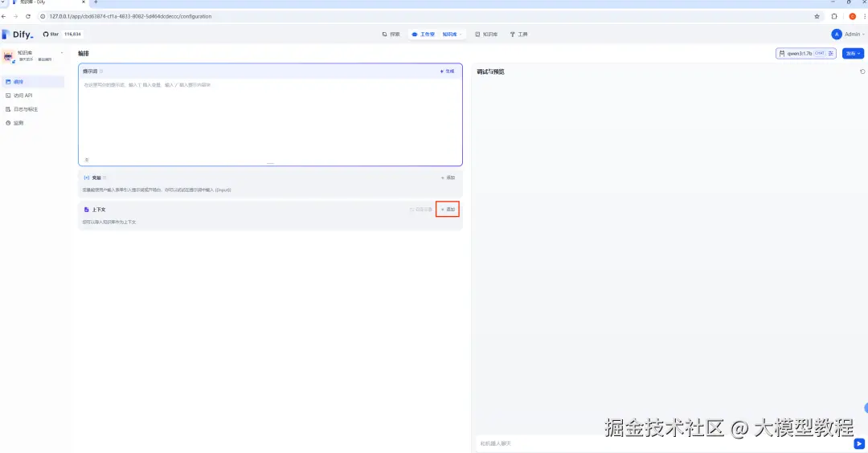Open the browser extensions icon
868x453 pixels.
pyautogui.click(x=834, y=17)
